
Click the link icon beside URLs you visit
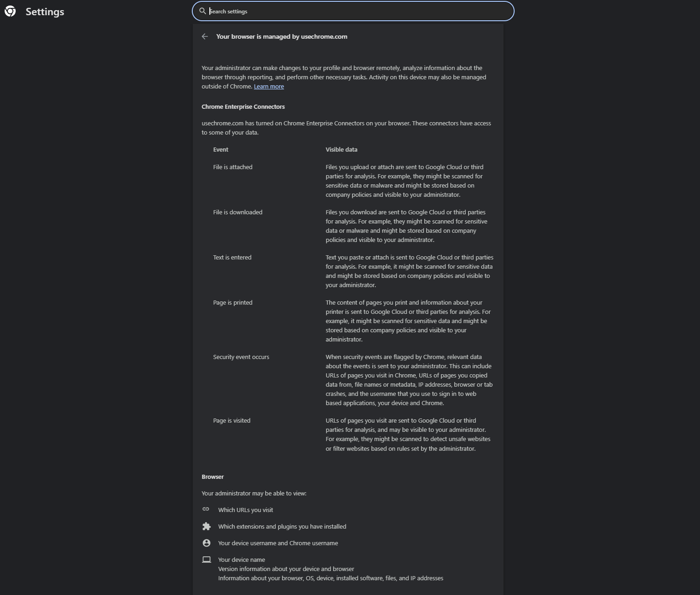206,509
